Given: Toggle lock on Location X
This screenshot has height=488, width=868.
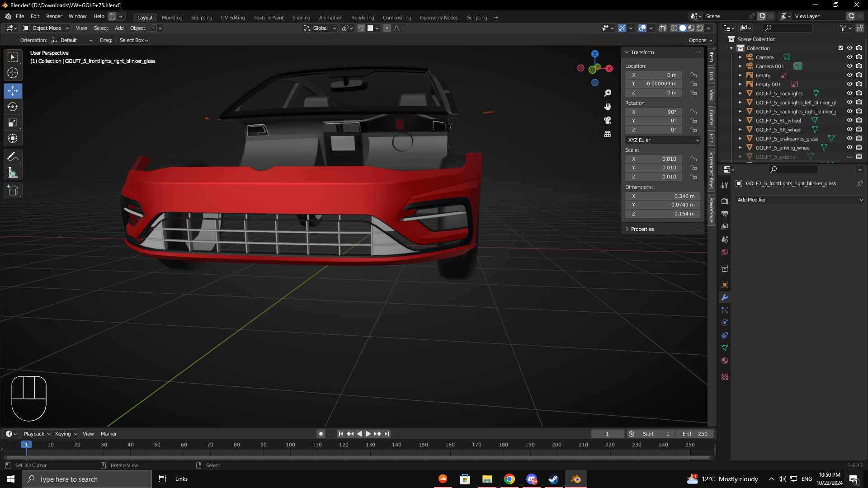Looking at the screenshot, I should tap(693, 75).
